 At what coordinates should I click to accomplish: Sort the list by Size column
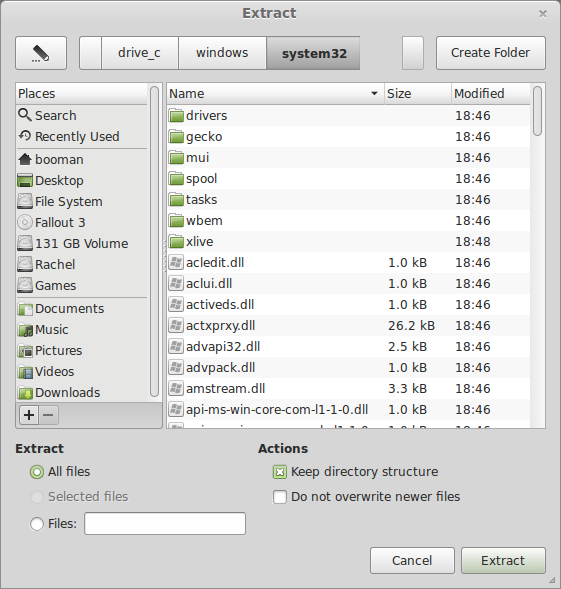(417, 94)
